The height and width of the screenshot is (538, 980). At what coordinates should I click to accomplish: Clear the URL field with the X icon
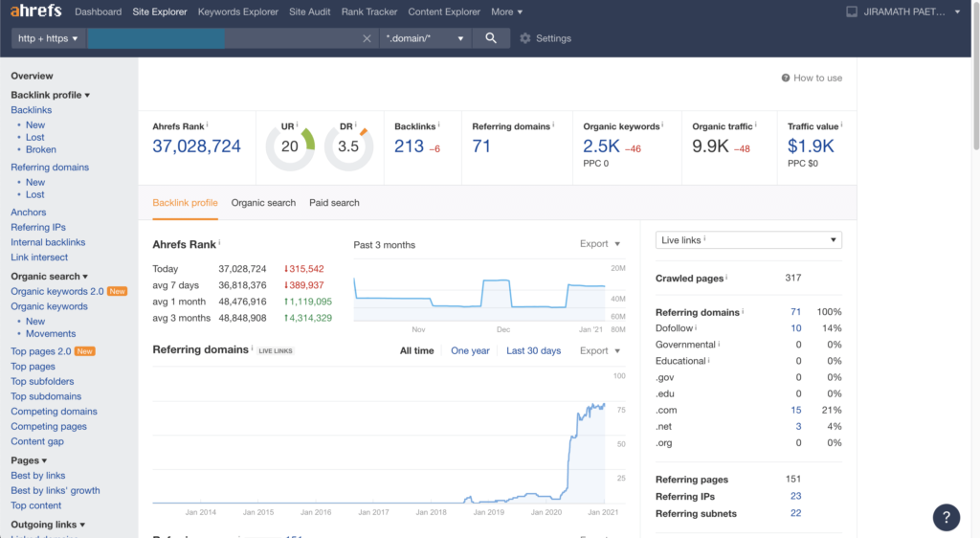click(x=367, y=38)
